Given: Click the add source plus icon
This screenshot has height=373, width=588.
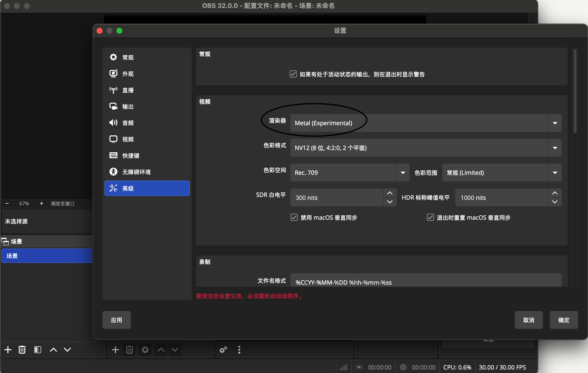Looking at the screenshot, I should pyautogui.click(x=115, y=350).
